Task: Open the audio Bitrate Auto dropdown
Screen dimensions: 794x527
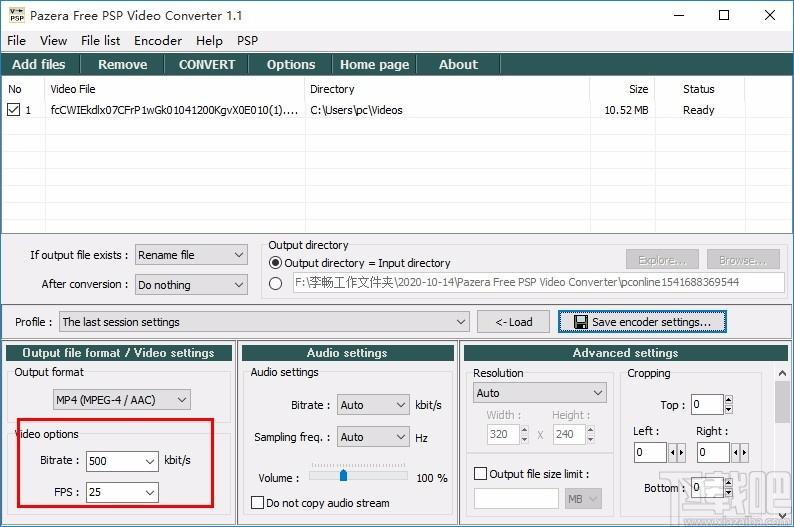Action: [x=373, y=405]
